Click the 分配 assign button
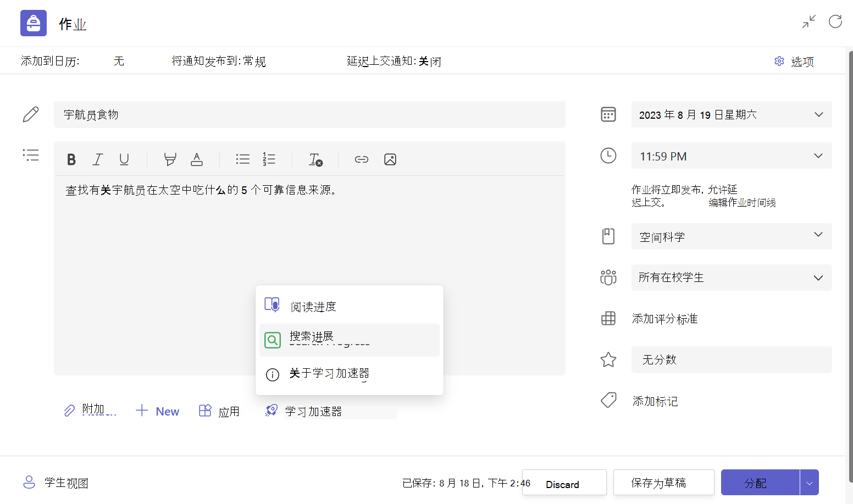Image resolution: width=853 pixels, height=504 pixels. [x=760, y=483]
